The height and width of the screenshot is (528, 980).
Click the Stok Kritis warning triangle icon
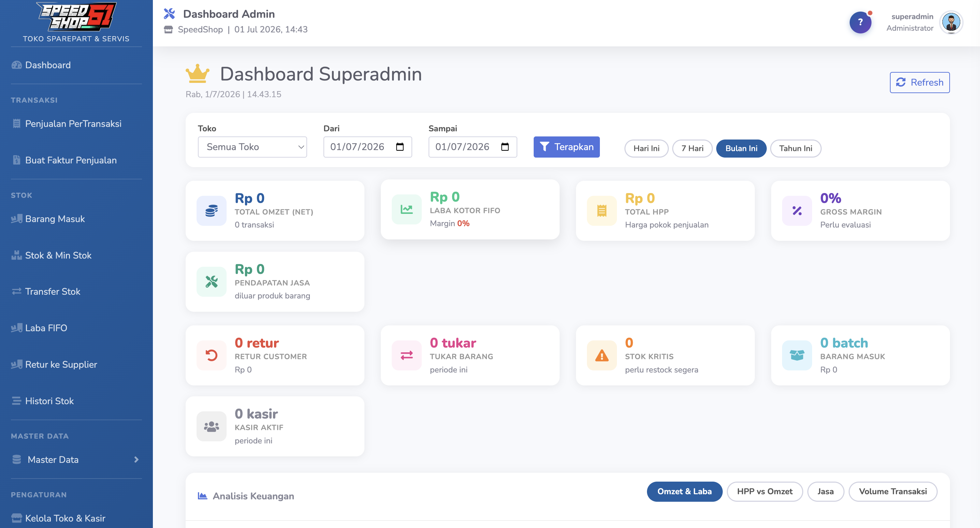602,355
